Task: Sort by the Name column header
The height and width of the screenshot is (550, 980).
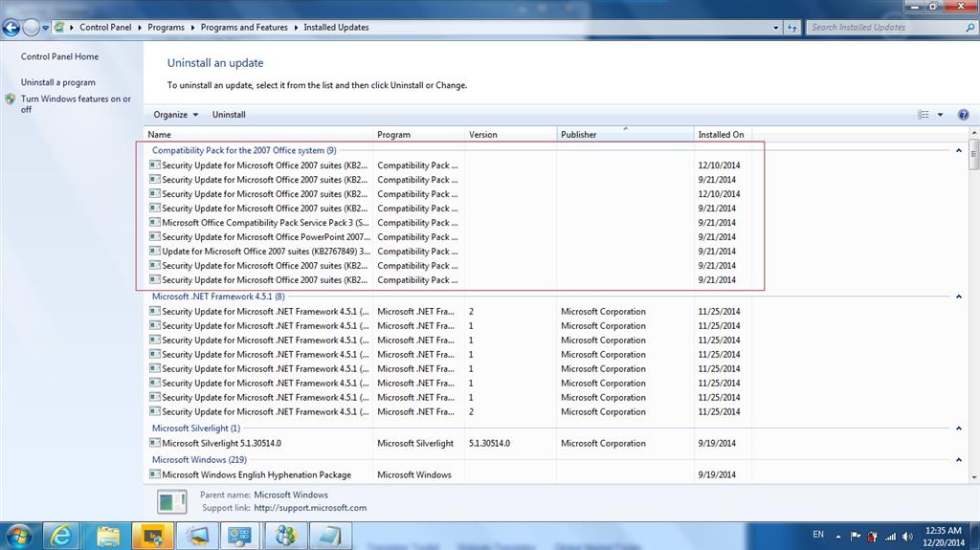Action: 258,134
